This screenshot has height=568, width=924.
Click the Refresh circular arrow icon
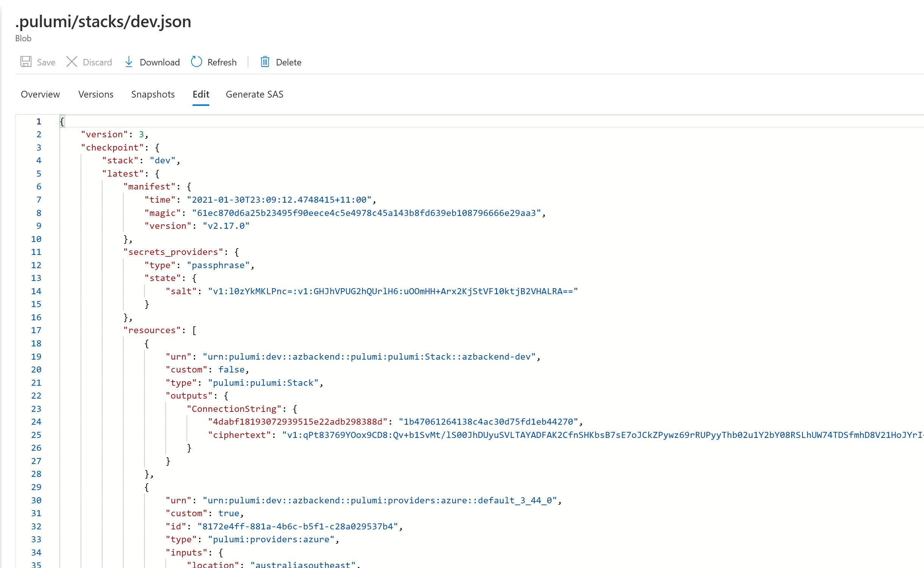(x=196, y=62)
